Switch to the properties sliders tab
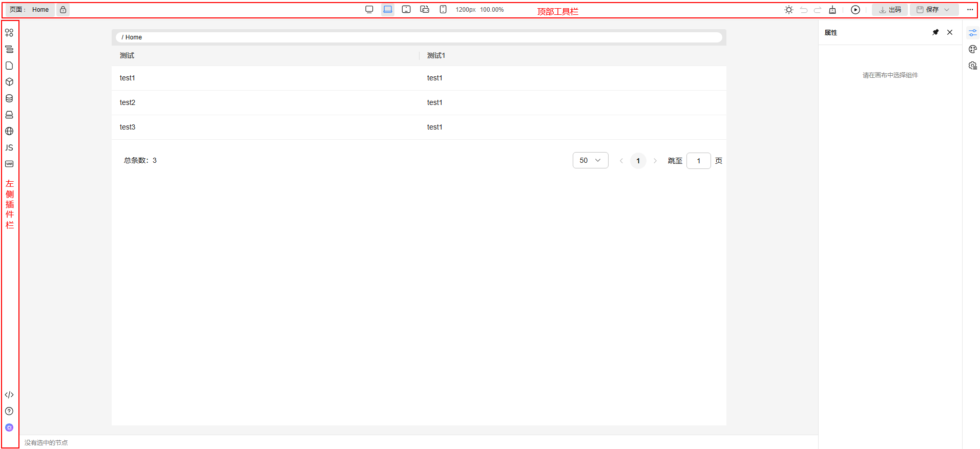The width and height of the screenshot is (980, 449). tap(972, 33)
